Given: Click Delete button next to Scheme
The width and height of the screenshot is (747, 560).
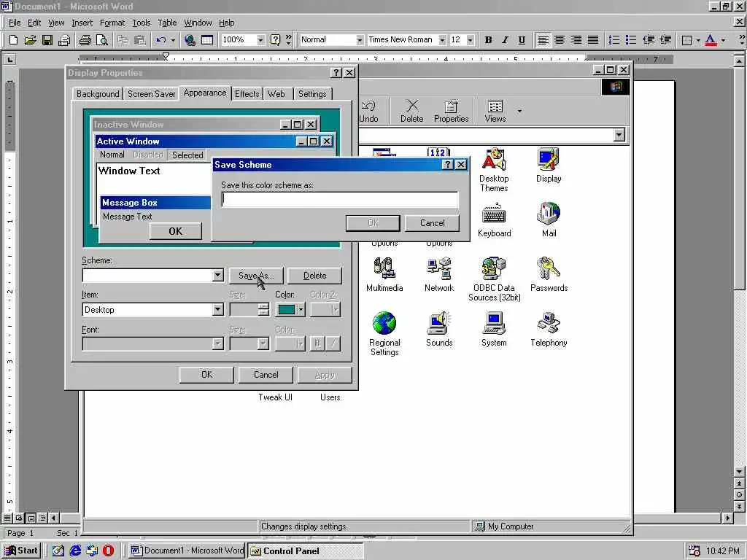Looking at the screenshot, I should pos(314,275).
